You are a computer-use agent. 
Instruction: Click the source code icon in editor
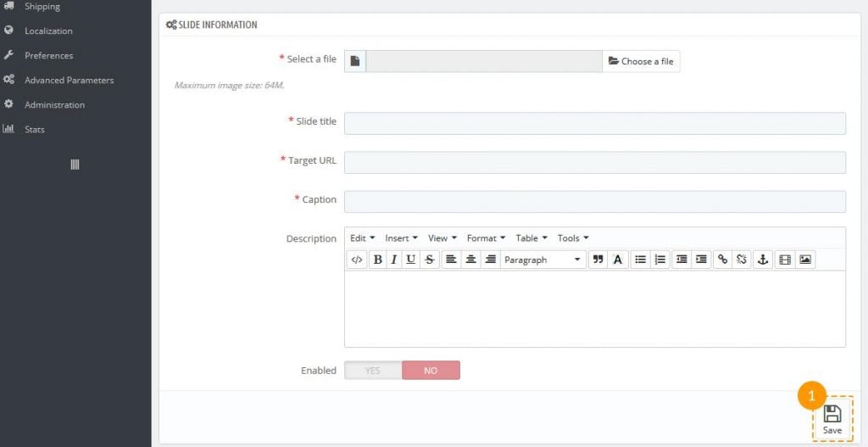pyautogui.click(x=357, y=260)
